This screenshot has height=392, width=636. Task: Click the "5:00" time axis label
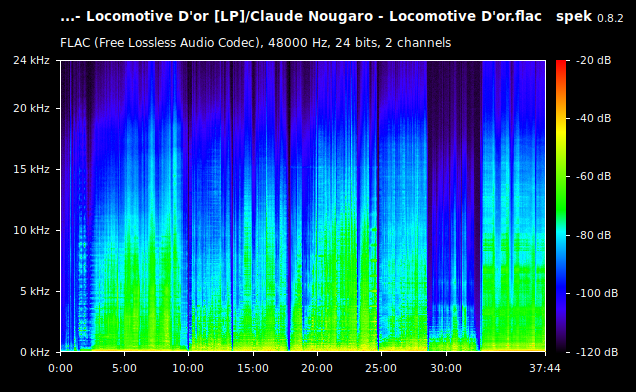pos(124,368)
